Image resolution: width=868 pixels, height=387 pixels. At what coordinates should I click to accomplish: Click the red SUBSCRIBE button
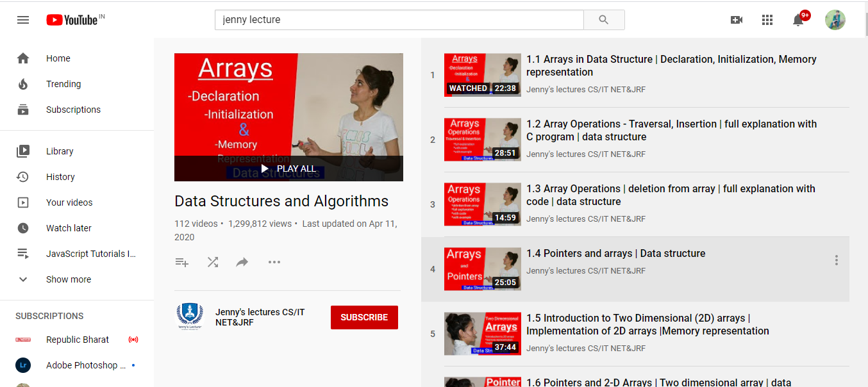(364, 317)
